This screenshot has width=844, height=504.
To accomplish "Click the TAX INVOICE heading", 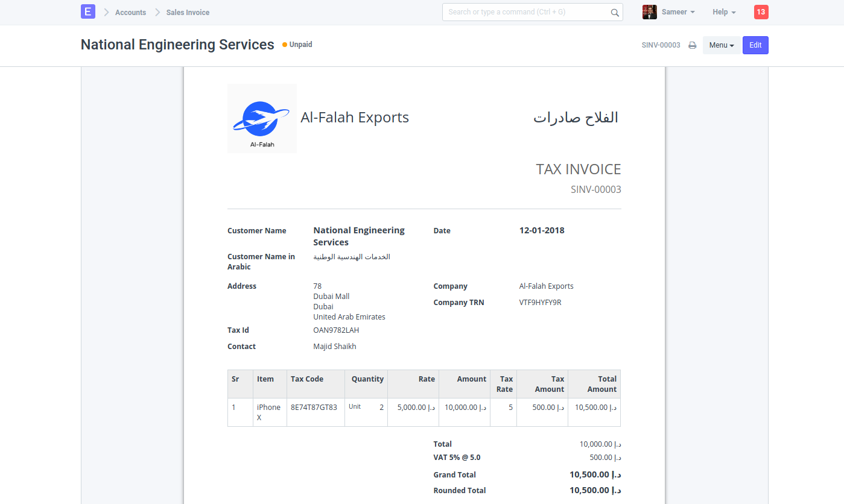I will tap(579, 169).
